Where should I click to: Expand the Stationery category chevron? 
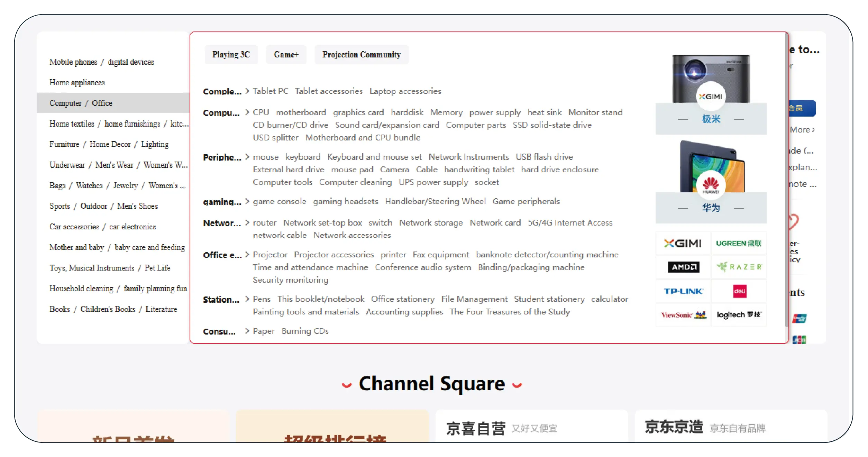[247, 299]
